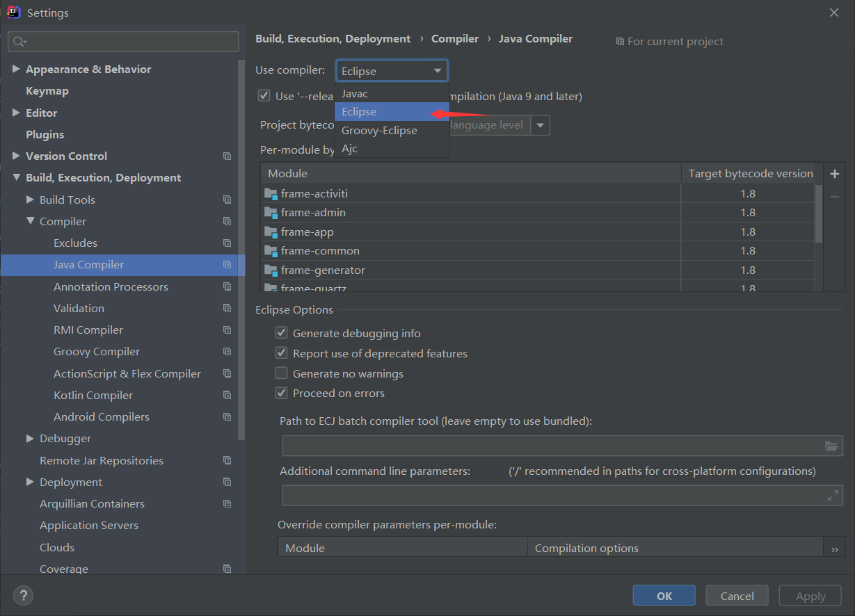Click the project-level icon beside Android Compilers
855x616 pixels.
(227, 417)
